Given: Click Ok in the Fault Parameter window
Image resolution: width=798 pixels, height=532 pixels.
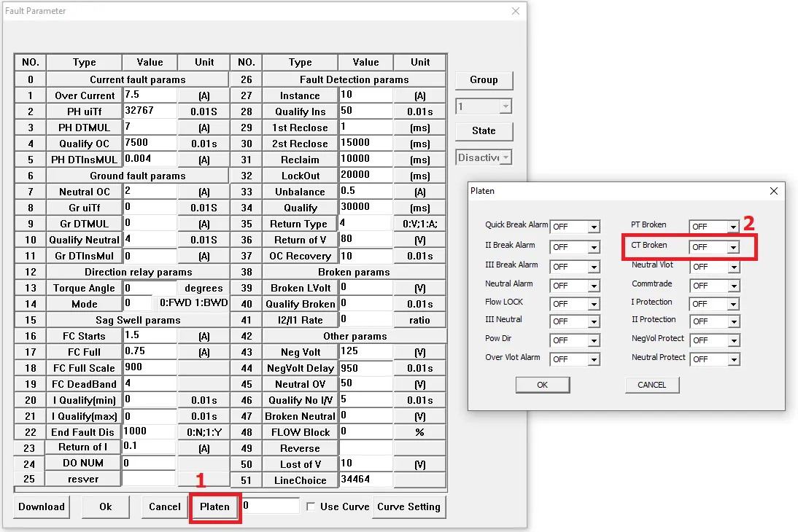Looking at the screenshot, I should click(105, 506).
